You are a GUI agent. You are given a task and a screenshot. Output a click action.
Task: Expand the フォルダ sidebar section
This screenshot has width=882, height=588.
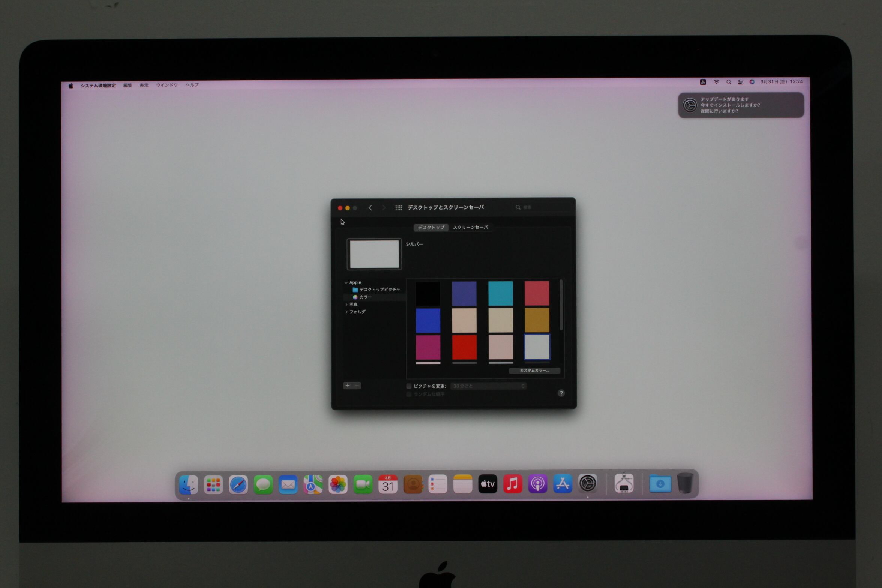[x=346, y=312]
